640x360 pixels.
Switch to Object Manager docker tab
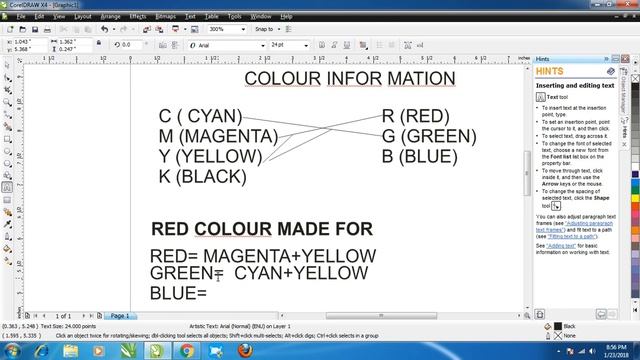pyautogui.click(x=623, y=91)
